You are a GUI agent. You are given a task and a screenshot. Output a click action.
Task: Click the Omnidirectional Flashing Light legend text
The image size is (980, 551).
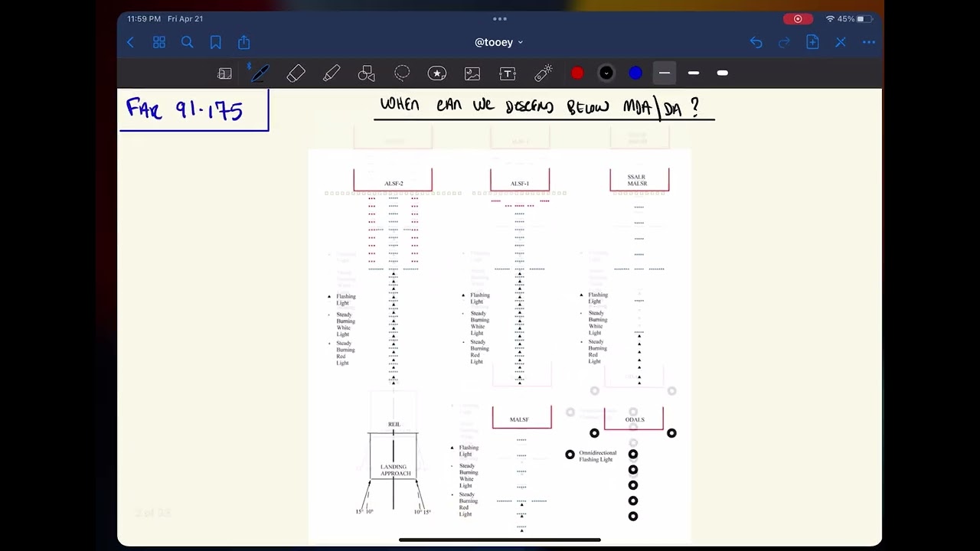tap(597, 456)
